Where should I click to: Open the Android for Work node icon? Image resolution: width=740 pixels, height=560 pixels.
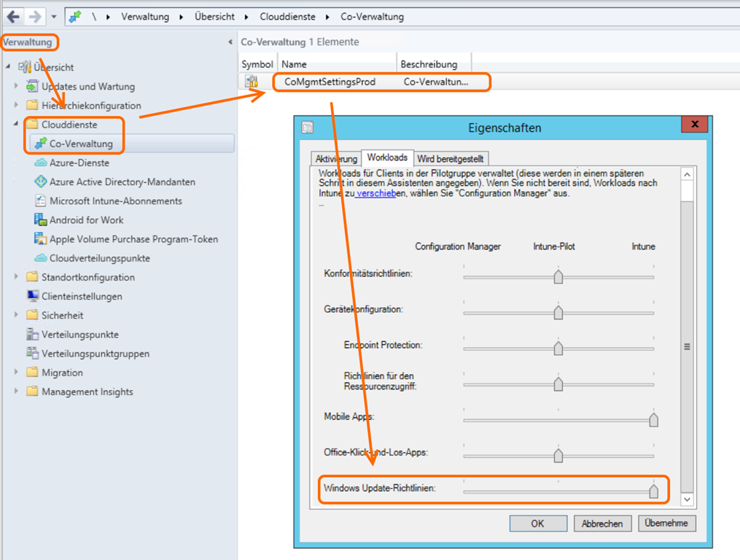pos(41,219)
